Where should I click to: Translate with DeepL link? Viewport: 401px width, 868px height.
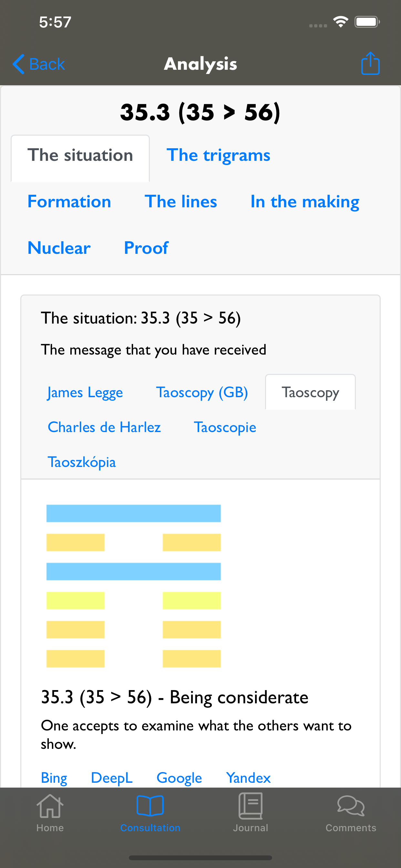pos(112,778)
